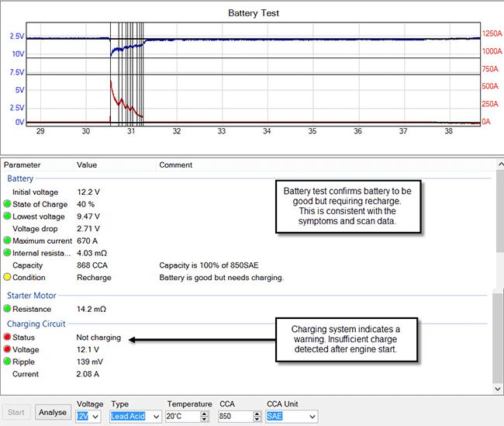The height and width of the screenshot is (426, 504).
Task: Click the green Starter Motor Resistance indicator
Action: pyautogui.click(x=7, y=309)
